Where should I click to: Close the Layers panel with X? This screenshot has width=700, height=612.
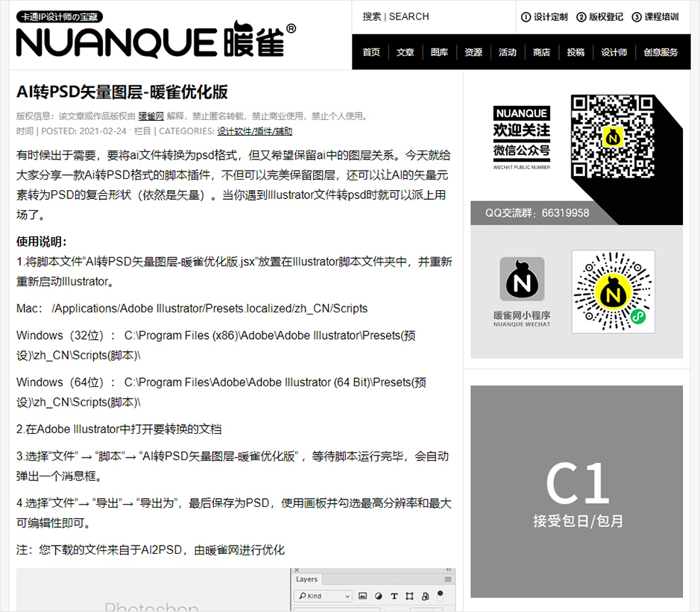[297, 570]
